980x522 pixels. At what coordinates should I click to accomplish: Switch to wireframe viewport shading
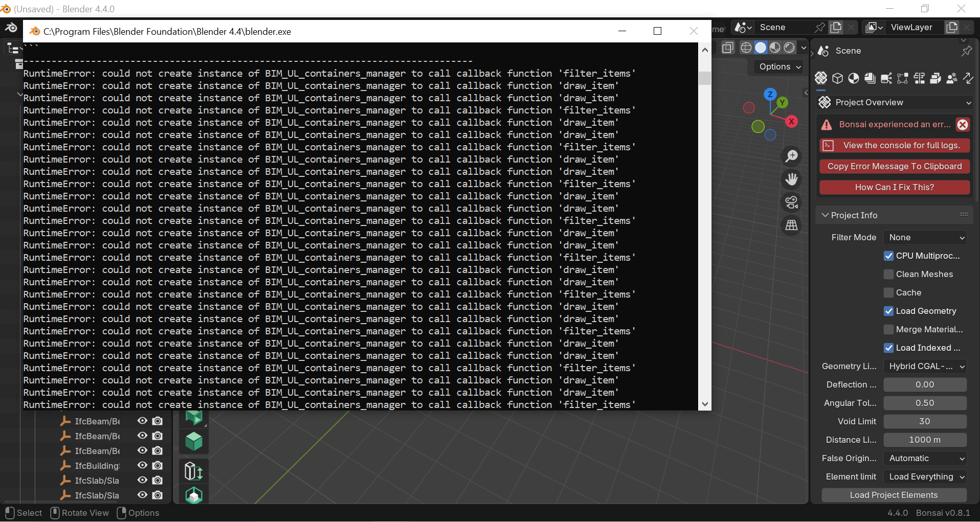tap(746, 48)
